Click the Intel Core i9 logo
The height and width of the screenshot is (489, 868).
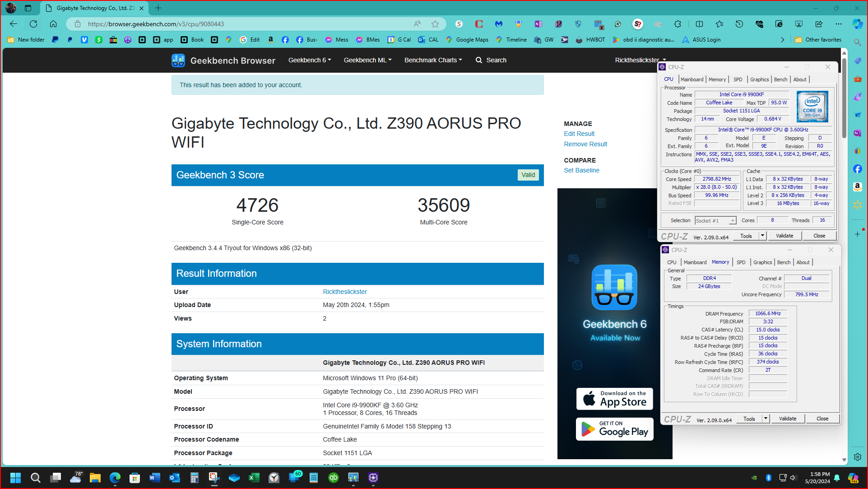coord(812,107)
